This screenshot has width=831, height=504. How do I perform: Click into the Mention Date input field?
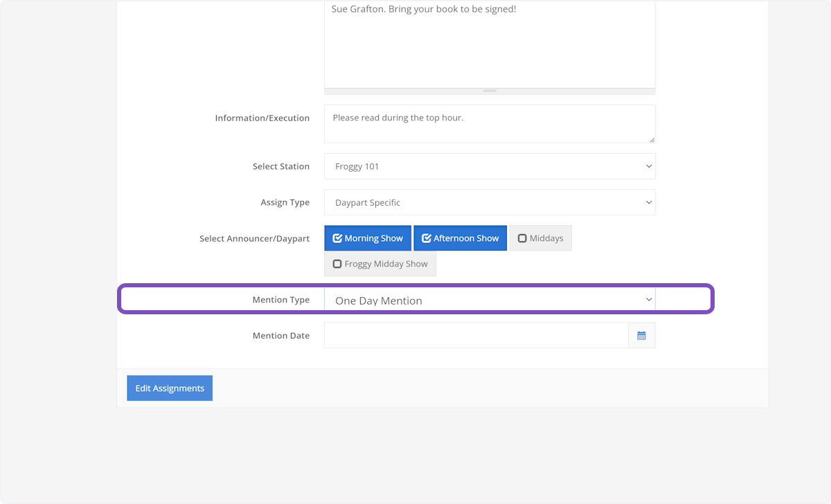[x=476, y=336]
